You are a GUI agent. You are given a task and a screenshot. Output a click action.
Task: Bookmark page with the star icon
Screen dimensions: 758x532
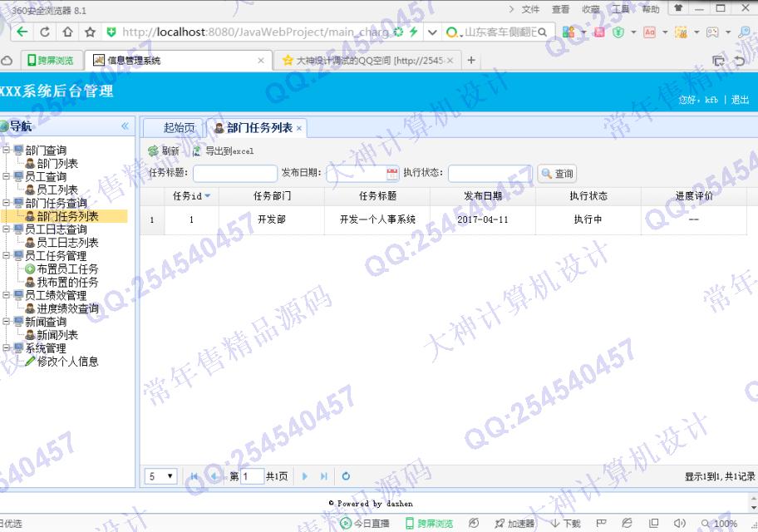(90, 32)
